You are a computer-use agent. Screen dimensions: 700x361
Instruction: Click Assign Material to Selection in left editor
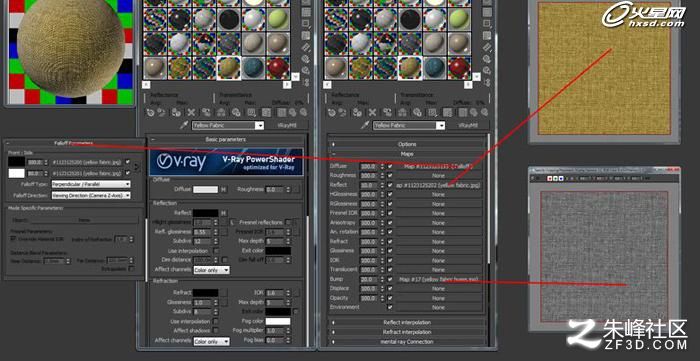pyautogui.click(x=176, y=112)
